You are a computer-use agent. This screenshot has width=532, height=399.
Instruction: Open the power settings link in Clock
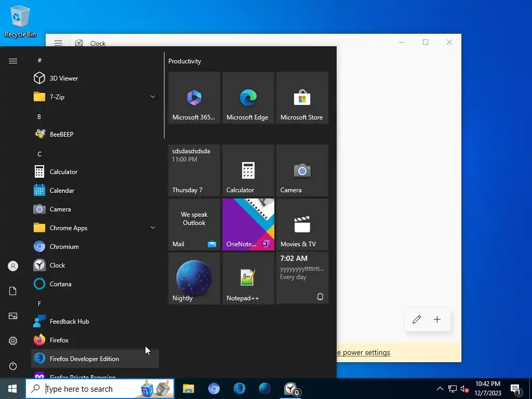point(363,353)
